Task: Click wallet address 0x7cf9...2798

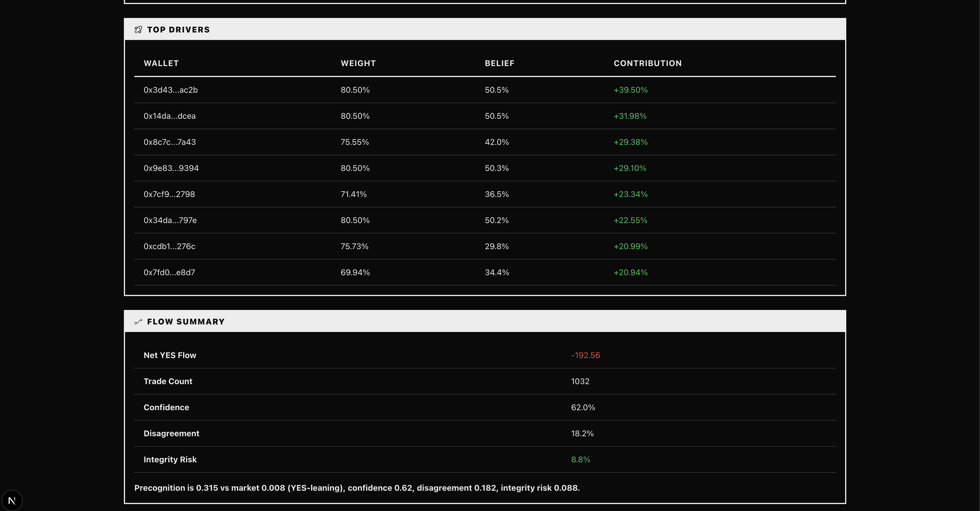Action: (x=169, y=195)
